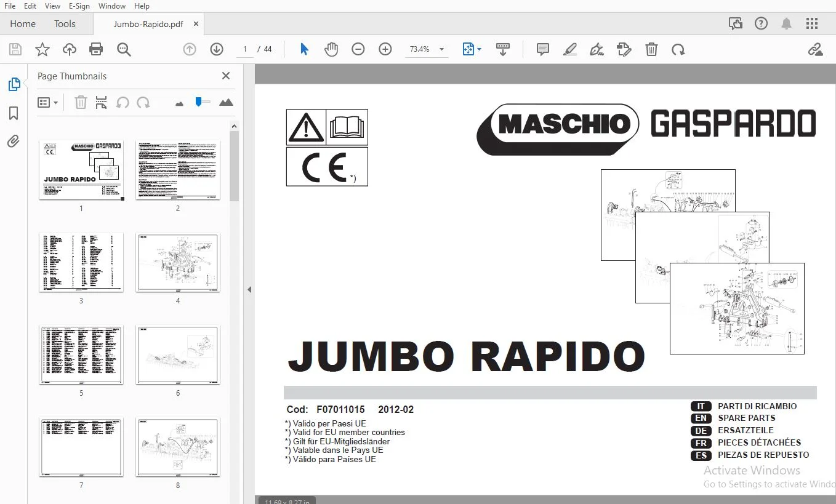
Task: Go to next page using down arrow
Action: pyautogui.click(x=217, y=49)
